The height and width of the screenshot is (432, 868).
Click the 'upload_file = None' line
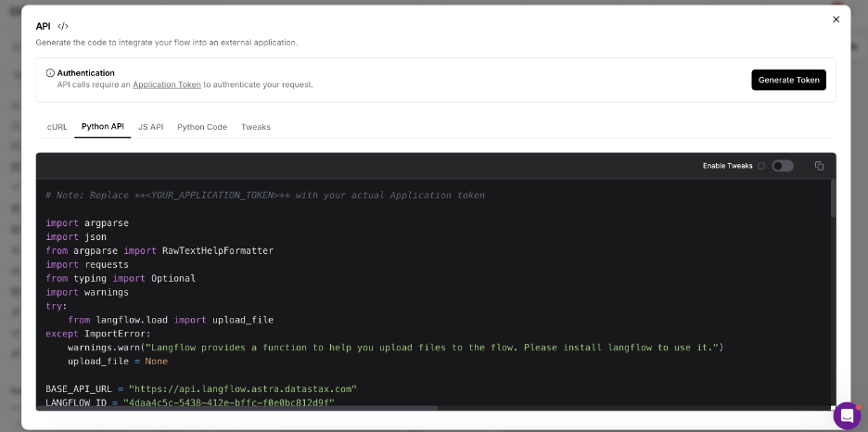pyautogui.click(x=118, y=362)
